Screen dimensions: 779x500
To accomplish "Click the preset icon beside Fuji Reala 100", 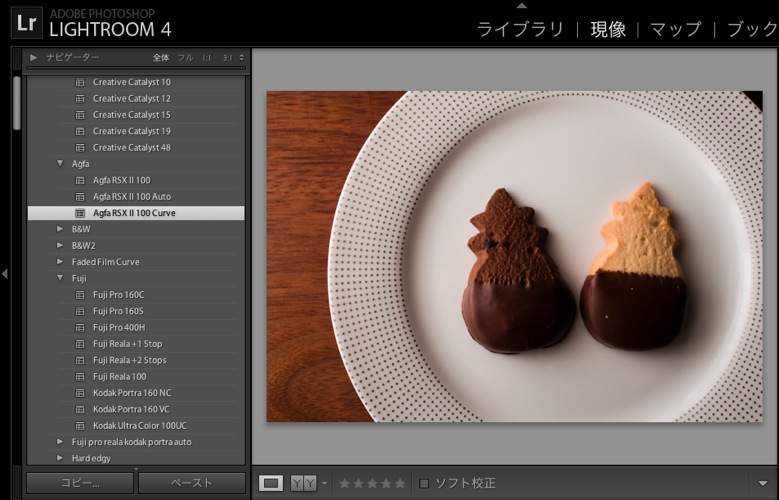I will [x=79, y=377].
